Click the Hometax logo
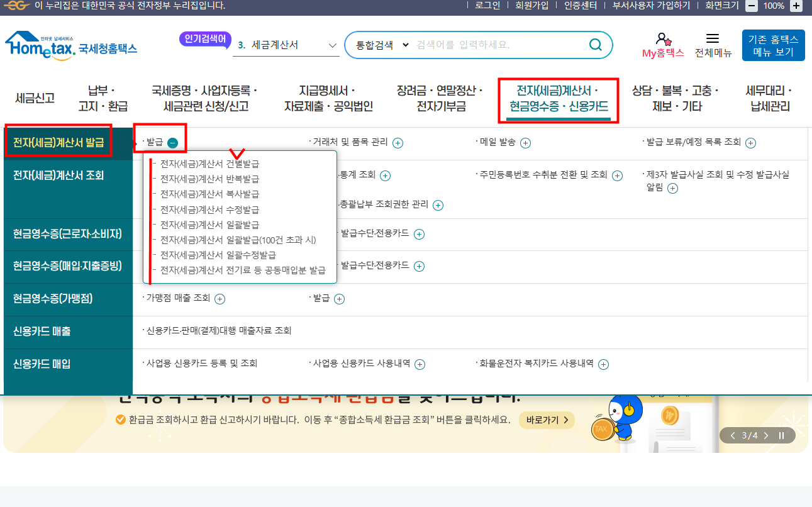Screen dimensions: 812x507 pos(71,46)
